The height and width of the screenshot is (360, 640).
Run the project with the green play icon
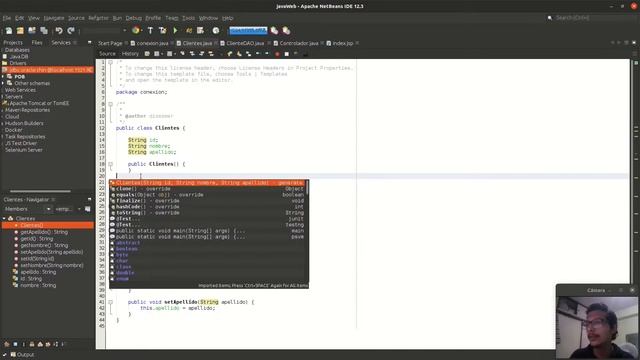tap(176, 31)
